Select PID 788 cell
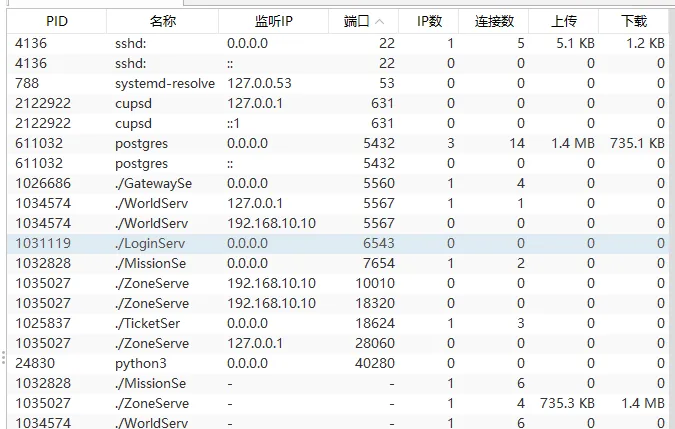675x429 pixels. coord(27,83)
